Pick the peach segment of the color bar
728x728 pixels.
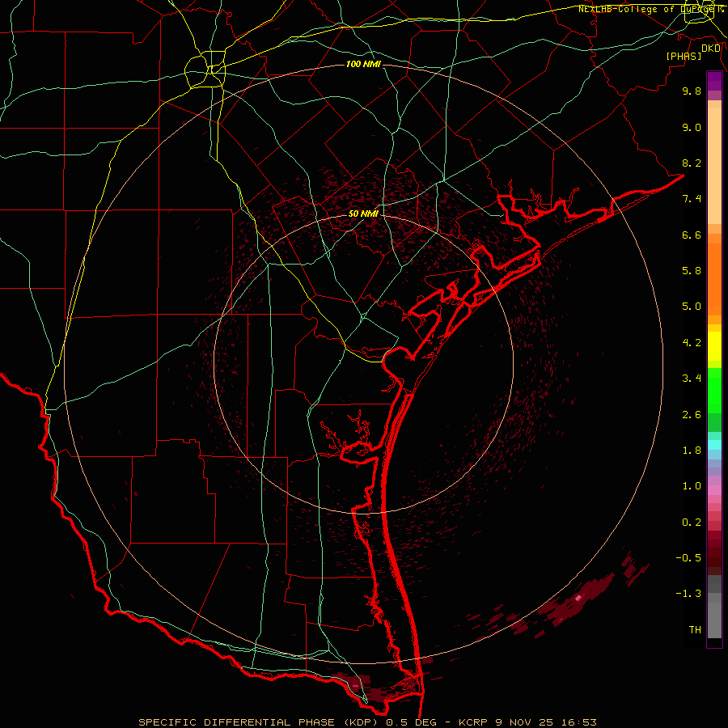coord(714,166)
